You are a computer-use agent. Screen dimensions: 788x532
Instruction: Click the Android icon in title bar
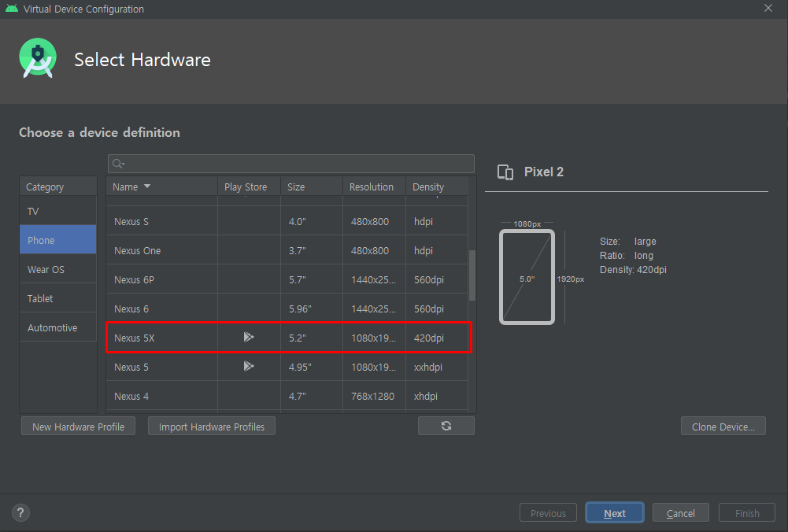(12, 9)
